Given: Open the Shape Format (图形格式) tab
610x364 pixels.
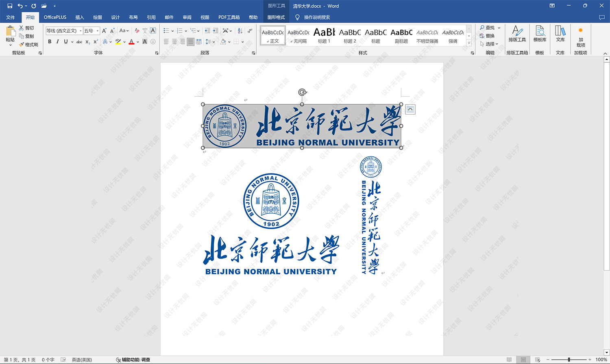Looking at the screenshot, I should point(276,17).
